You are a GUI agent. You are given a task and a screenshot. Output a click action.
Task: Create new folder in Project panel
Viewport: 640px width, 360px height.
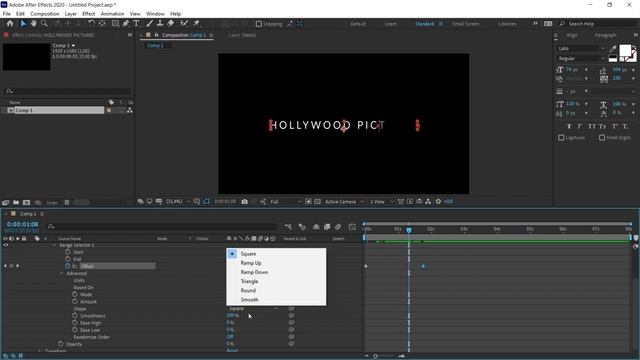point(16,202)
